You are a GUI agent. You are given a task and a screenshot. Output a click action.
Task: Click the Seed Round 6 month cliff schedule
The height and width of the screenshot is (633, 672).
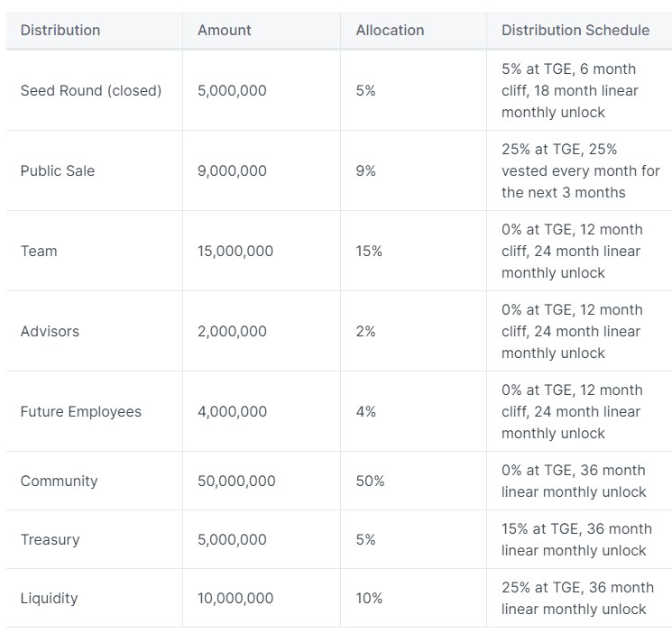tap(570, 90)
